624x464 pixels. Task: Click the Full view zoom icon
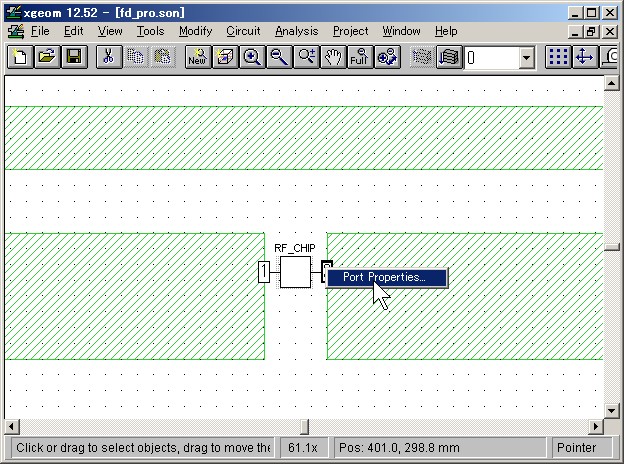pyautogui.click(x=361, y=57)
